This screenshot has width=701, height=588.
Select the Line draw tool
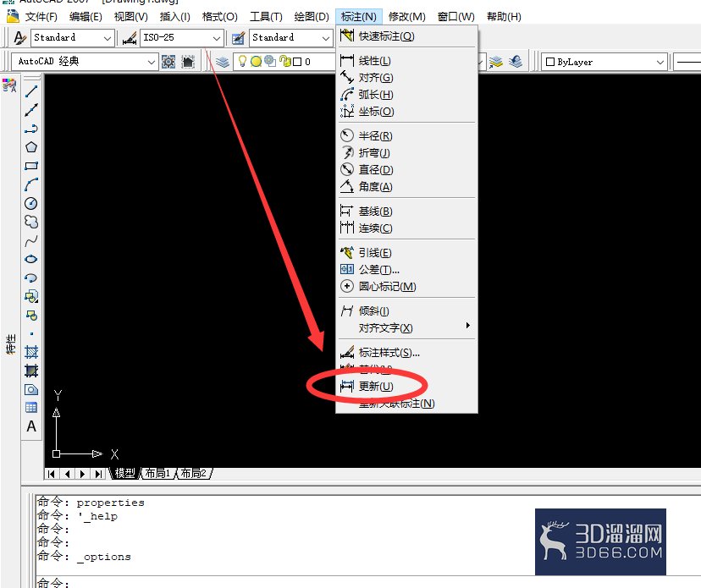coord(31,91)
